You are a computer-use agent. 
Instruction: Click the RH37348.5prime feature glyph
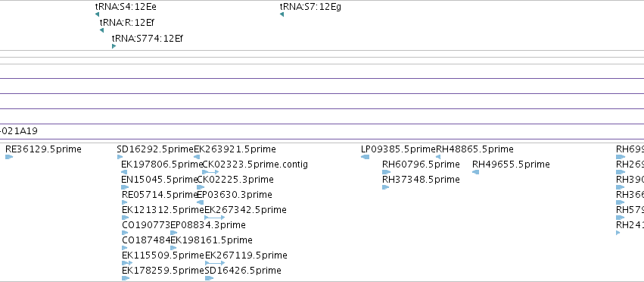coord(386,187)
